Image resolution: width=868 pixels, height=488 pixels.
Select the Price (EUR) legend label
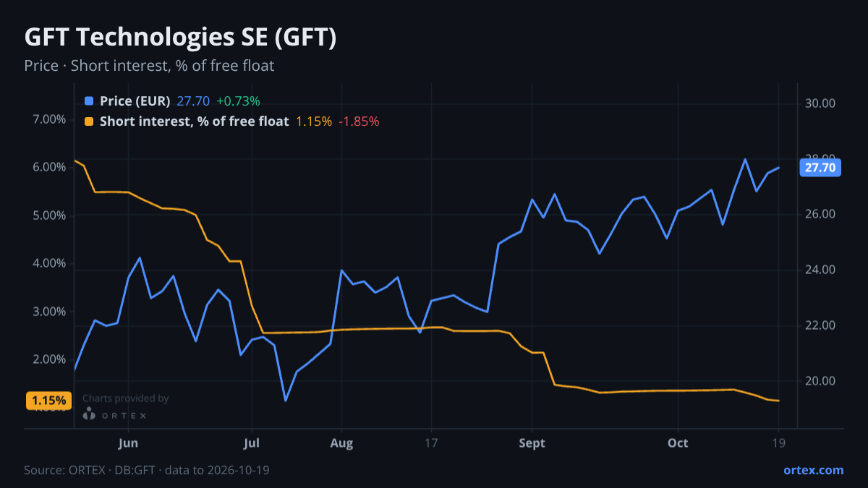click(x=135, y=101)
